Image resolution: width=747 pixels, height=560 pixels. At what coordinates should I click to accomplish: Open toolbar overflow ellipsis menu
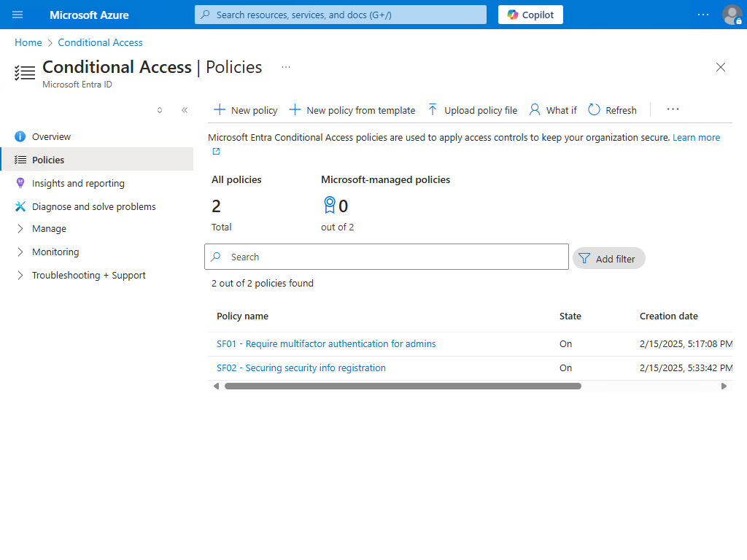(673, 109)
